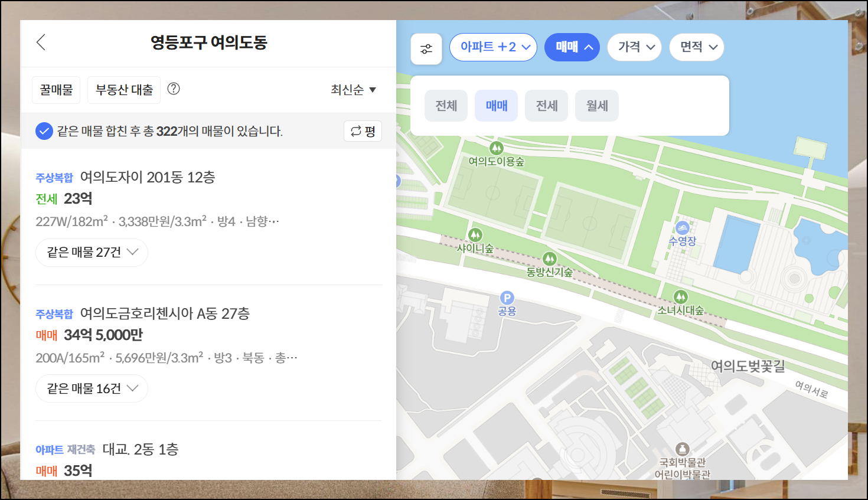
Task: Click the 소녀시대숲 tree marker on map
Action: pos(681,296)
